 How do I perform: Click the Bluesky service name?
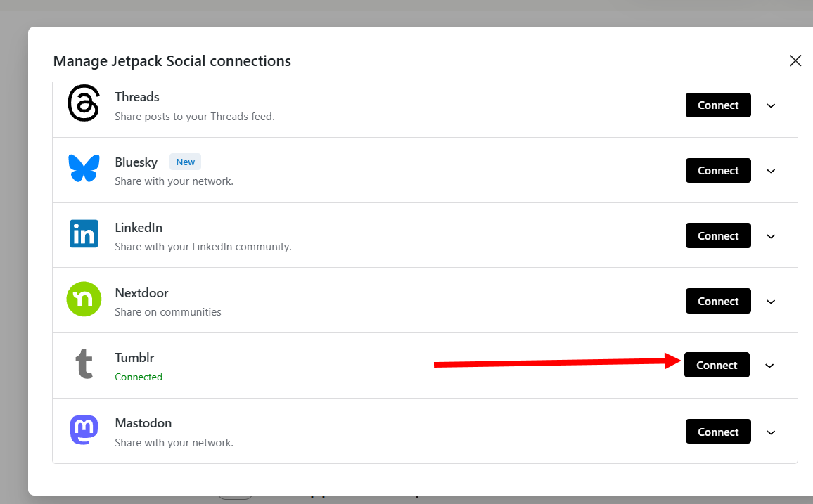[x=136, y=162]
